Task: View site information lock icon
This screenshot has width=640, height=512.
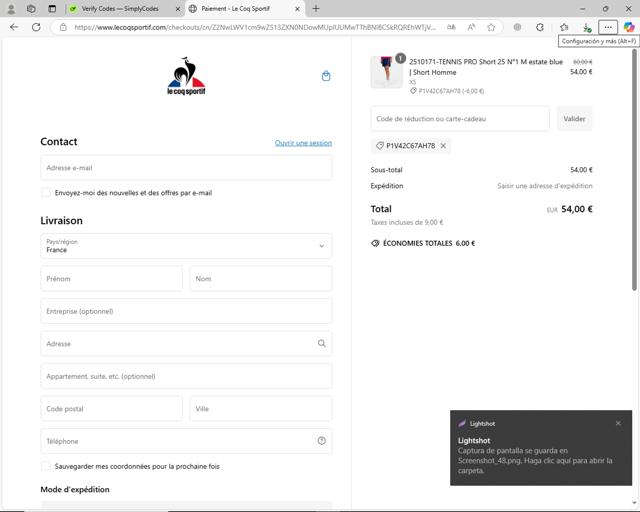Action: coord(63,27)
